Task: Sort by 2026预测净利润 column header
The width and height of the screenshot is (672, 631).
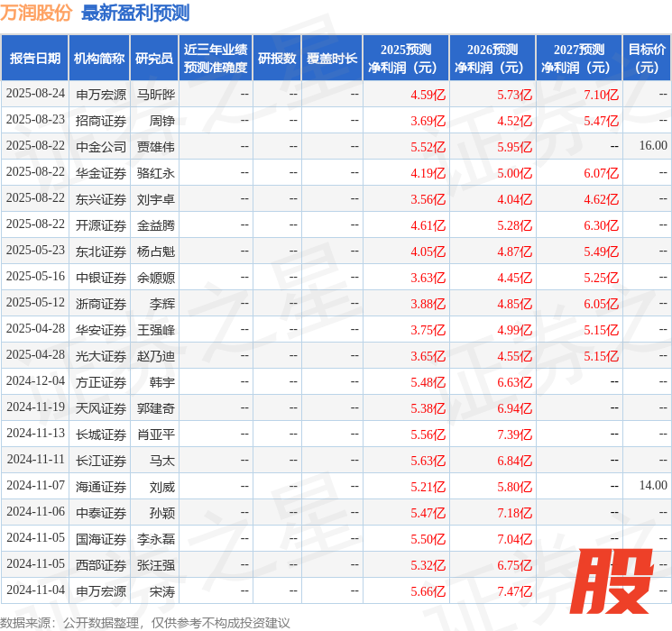Action: coord(492,58)
